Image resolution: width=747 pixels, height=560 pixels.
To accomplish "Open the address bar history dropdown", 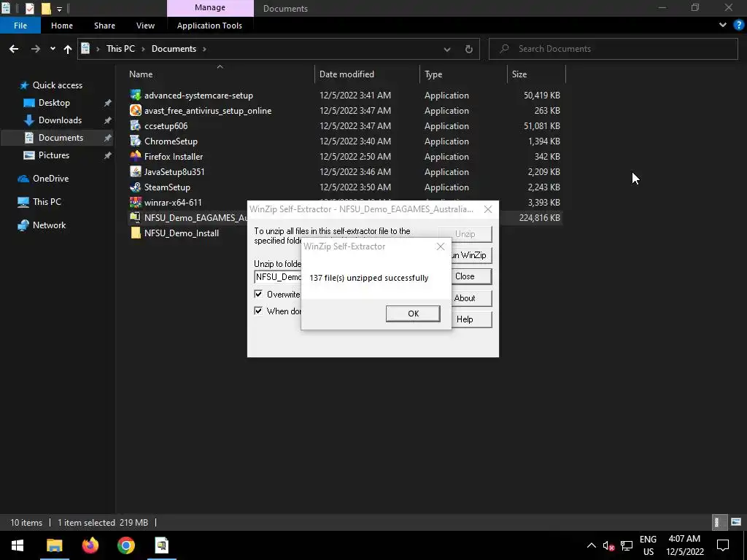I will (447, 49).
